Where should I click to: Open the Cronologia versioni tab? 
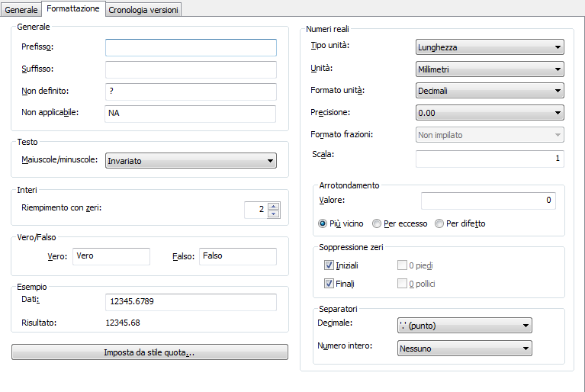point(143,9)
